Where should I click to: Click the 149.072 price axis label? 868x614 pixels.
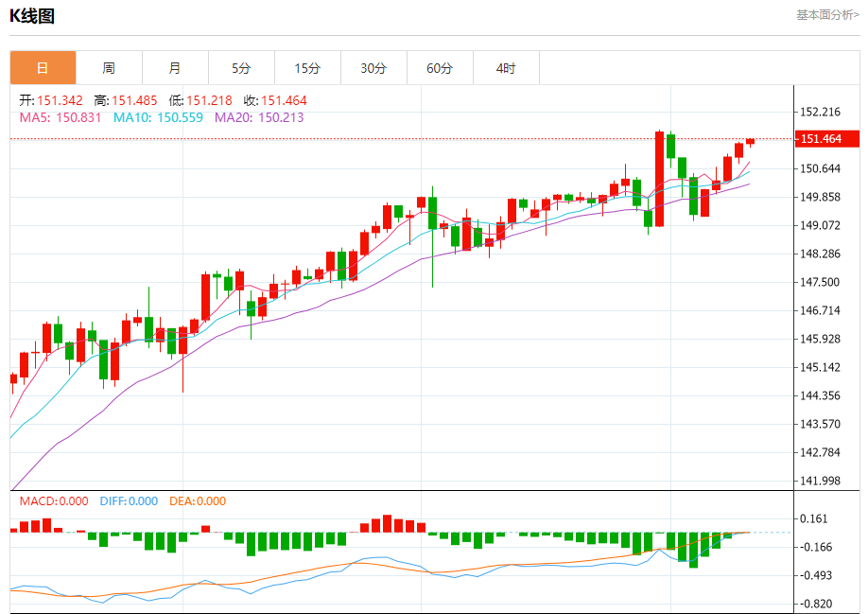coord(821,225)
